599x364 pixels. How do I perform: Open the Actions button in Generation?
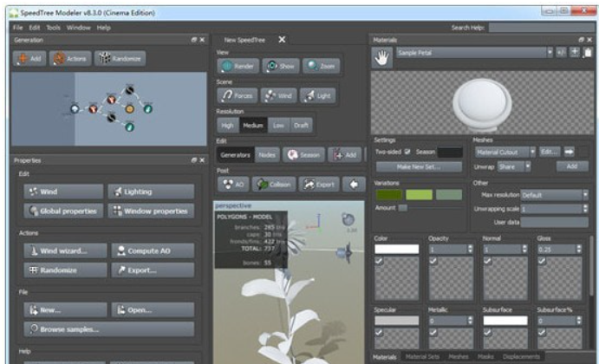(x=70, y=58)
